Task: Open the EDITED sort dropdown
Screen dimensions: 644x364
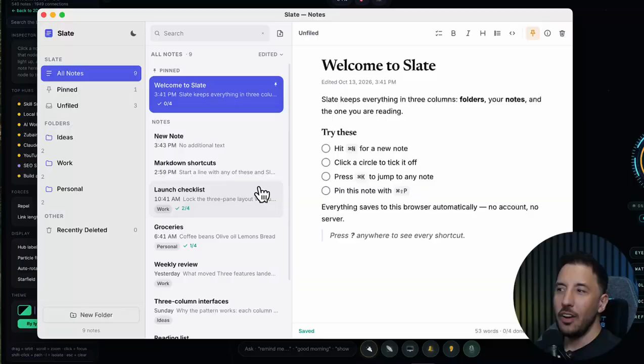Action: coord(270,54)
